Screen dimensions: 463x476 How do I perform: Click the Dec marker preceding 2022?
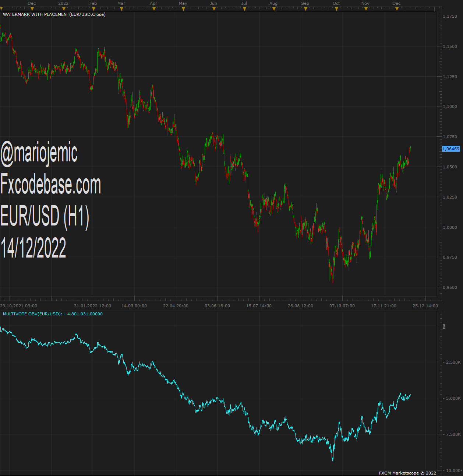(x=32, y=3)
